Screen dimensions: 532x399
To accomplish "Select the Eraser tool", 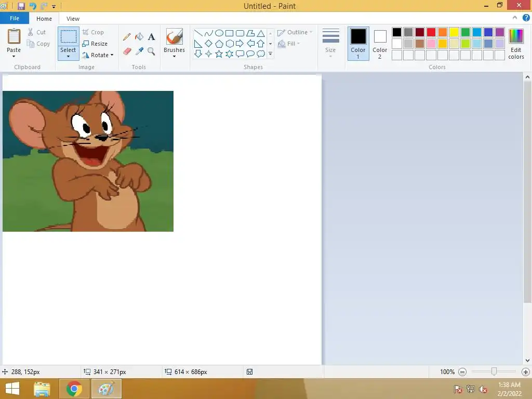I will 127,51.
